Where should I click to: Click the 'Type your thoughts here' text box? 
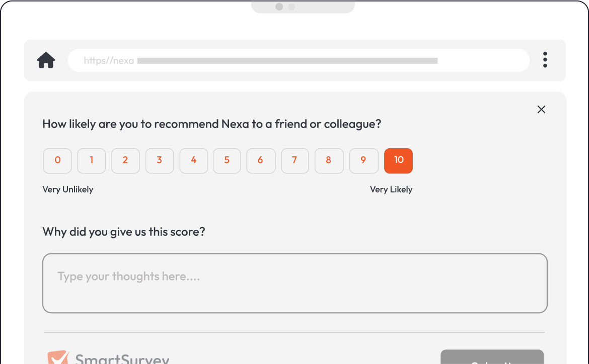[294, 283]
